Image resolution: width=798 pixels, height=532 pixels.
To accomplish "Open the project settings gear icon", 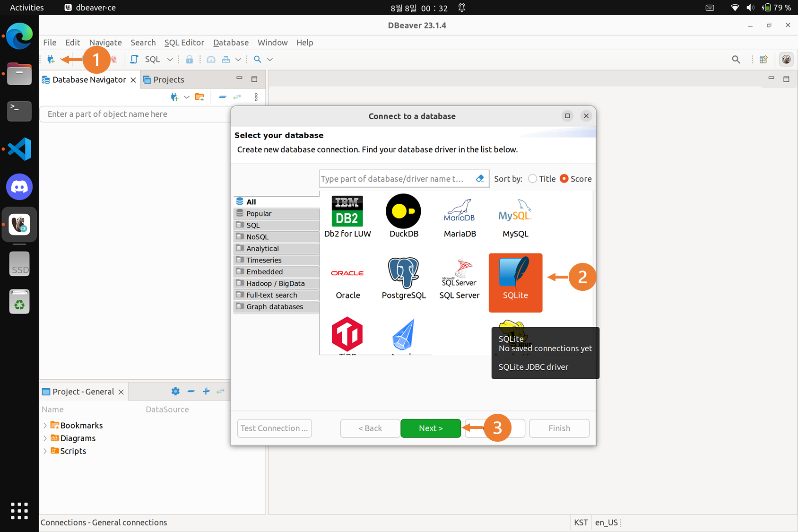I will 175,391.
